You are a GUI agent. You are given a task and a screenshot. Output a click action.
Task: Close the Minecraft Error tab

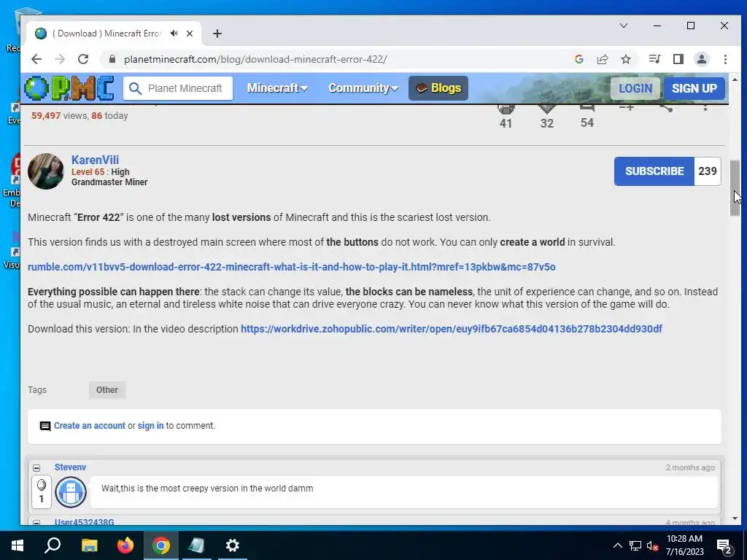click(190, 34)
